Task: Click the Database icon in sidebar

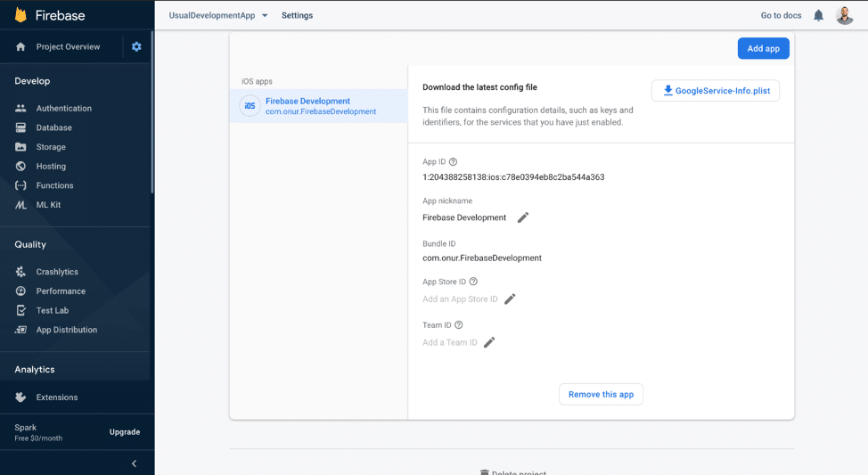Action: (x=20, y=127)
